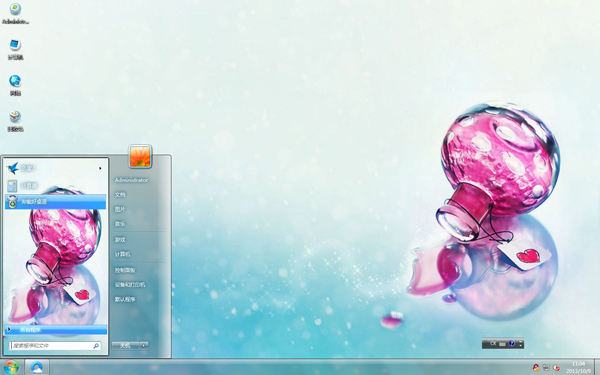Click the user account flower picture
The image size is (600, 375).
pos(140,157)
